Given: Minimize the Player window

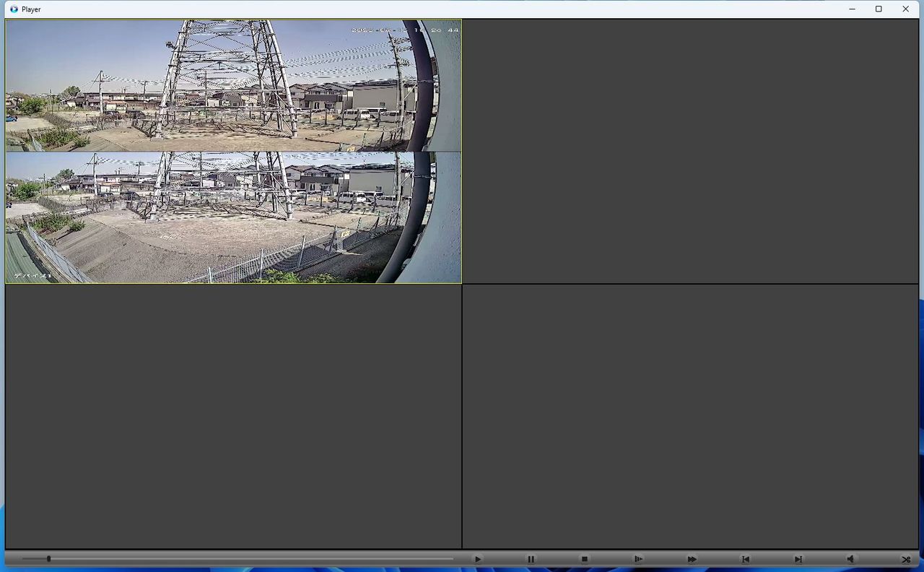Looking at the screenshot, I should click(x=853, y=9).
